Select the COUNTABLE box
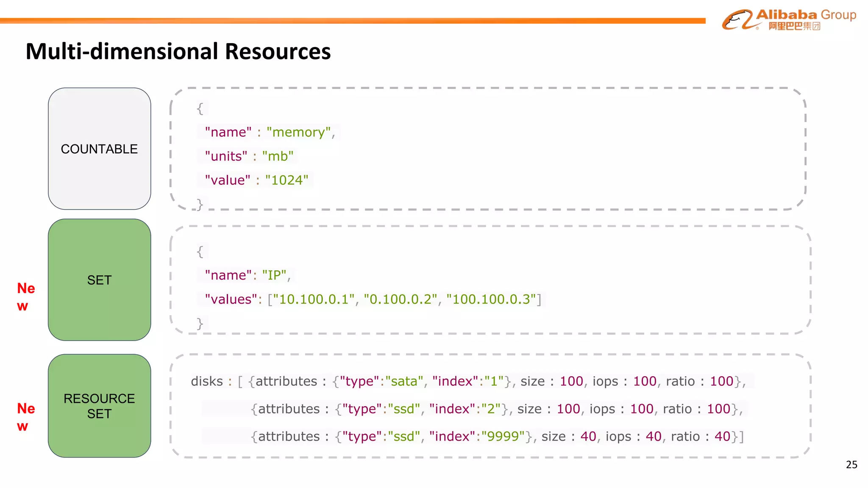Viewport: 868px width, 488px height. click(x=100, y=149)
